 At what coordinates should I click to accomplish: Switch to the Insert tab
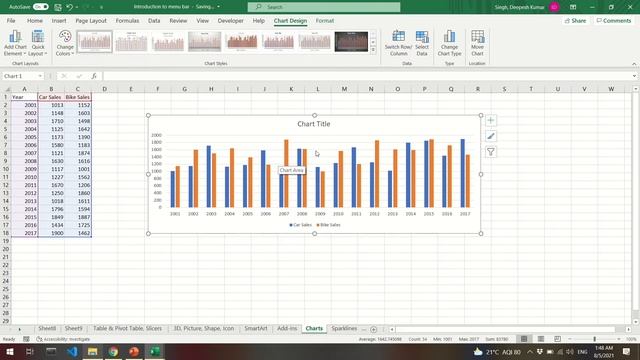59,20
